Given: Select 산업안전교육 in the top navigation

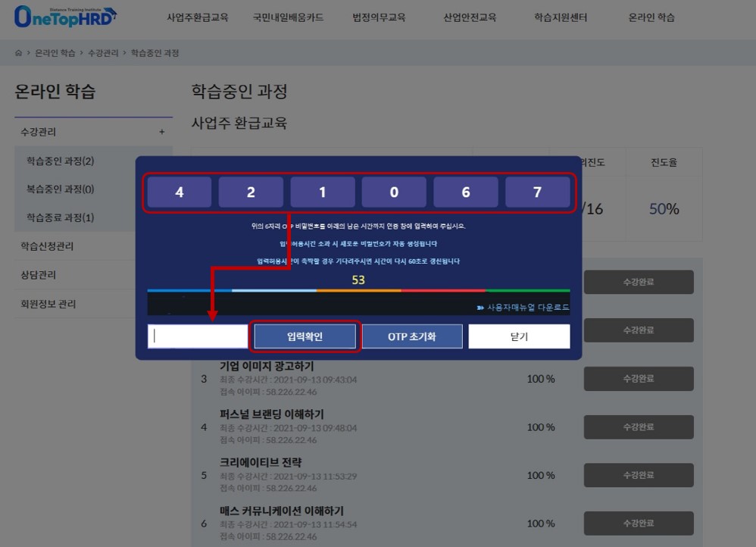Looking at the screenshot, I should 470,17.
